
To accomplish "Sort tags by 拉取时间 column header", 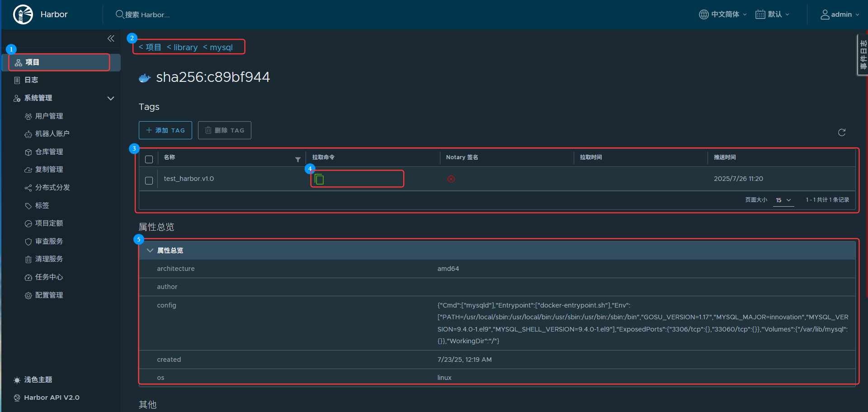I will pyautogui.click(x=591, y=157).
